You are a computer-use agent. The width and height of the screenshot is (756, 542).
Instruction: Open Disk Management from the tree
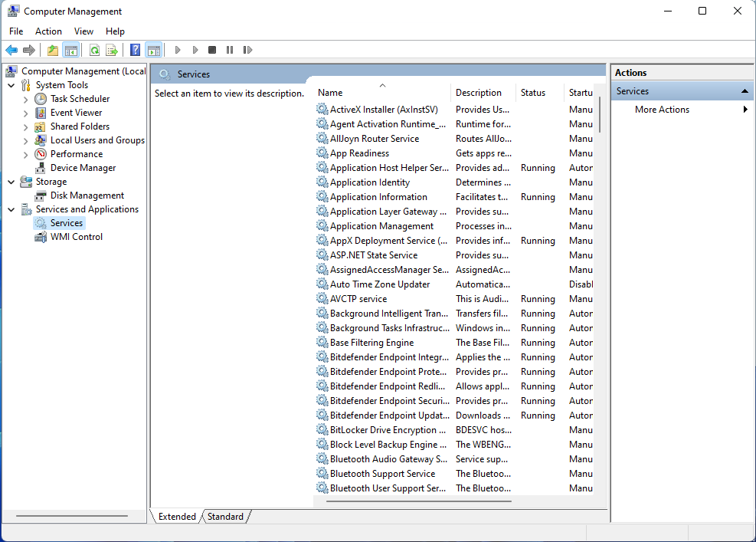(87, 195)
